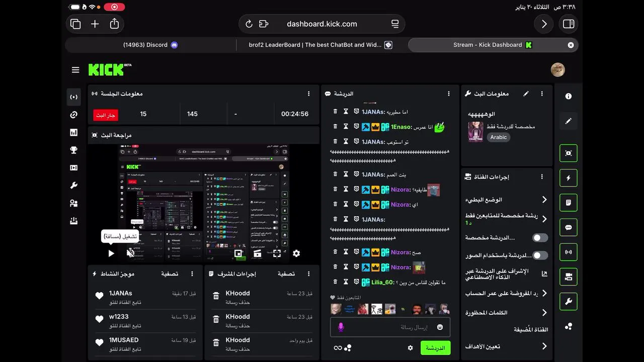Image resolution: width=644 pixels, height=362 pixels.
Task: Toggle subscribers-only chat switch
Action: click(540, 238)
